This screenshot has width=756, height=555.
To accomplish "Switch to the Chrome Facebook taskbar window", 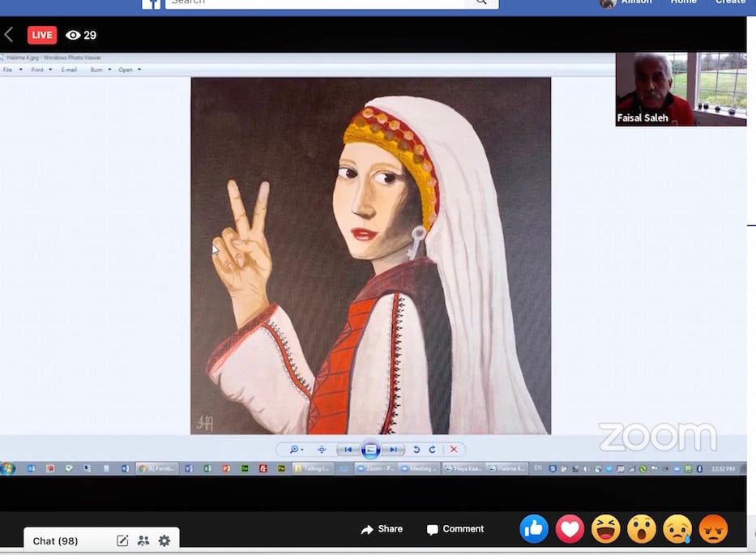I will [157, 468].
